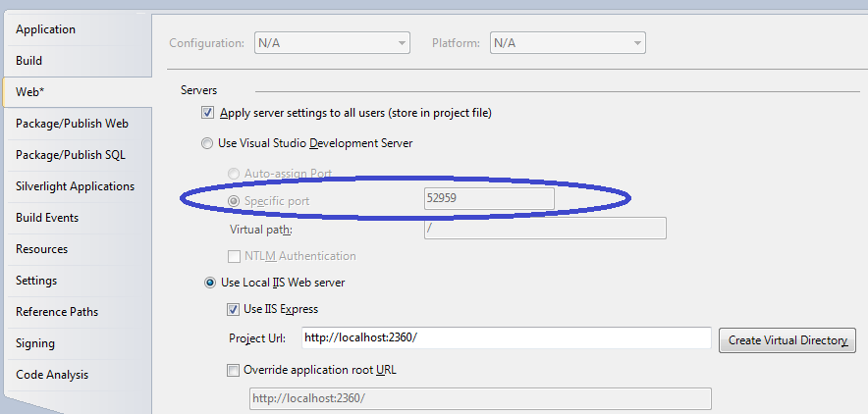Screen dimensions: 868x414
Task: Open the Settings tab
Action: pos(36,281)
